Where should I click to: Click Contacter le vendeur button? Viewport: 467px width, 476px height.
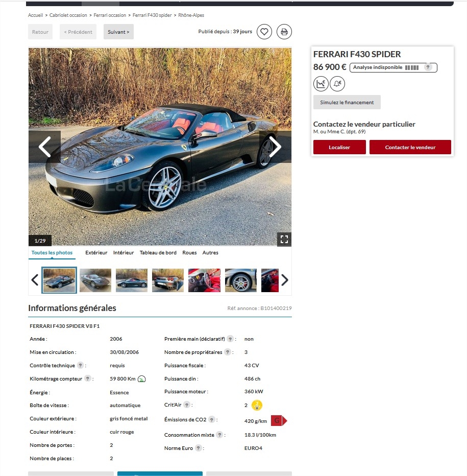[410, 147]
